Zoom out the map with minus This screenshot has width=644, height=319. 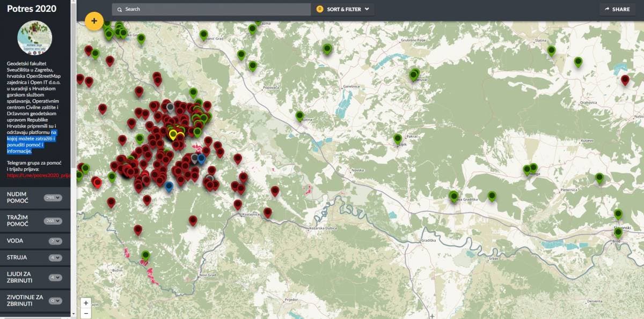86,313
